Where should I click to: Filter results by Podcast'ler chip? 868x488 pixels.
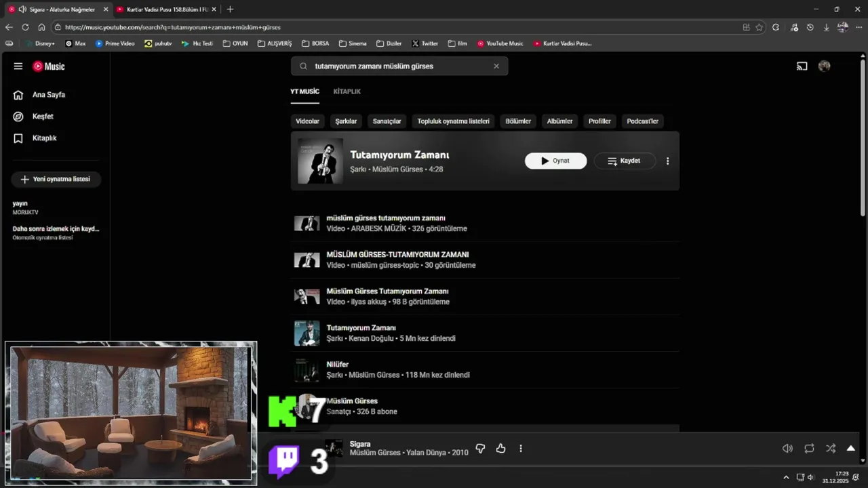(642, 121)
